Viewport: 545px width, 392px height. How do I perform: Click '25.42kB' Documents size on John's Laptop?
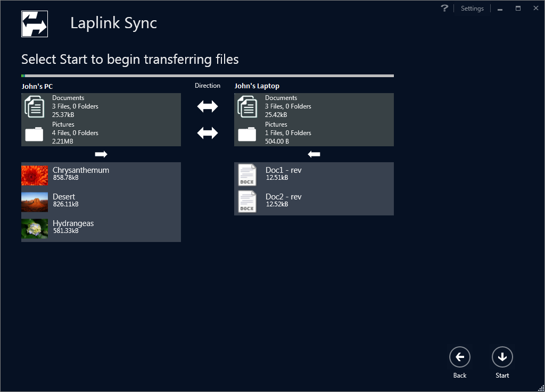click(x=276, y=114)
